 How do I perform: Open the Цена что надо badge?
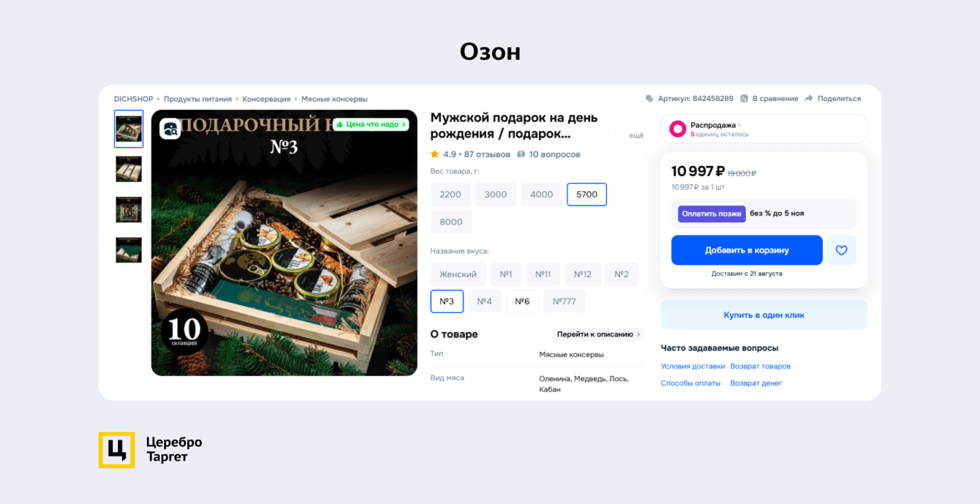(371, 124)
